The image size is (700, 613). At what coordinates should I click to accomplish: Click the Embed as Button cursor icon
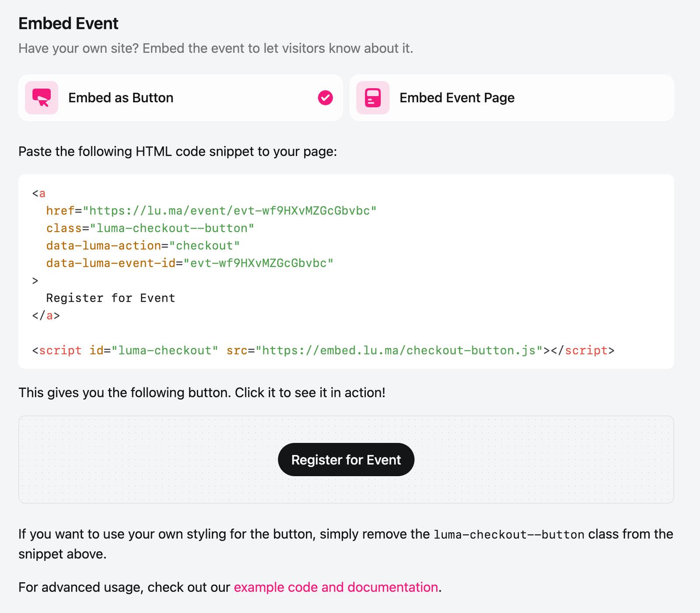(42, 98)
